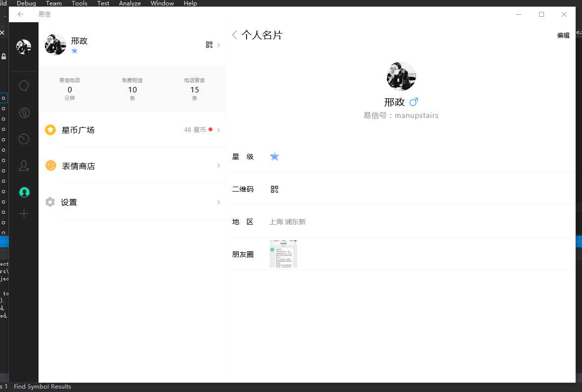Open the 朋友圈 screenshot thumbnail

click(283, 254)
